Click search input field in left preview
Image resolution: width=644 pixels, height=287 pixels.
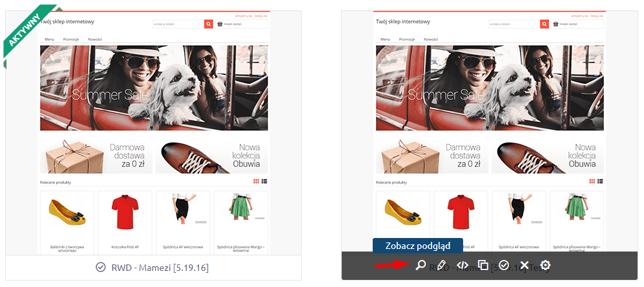click(x=178, y=25)
